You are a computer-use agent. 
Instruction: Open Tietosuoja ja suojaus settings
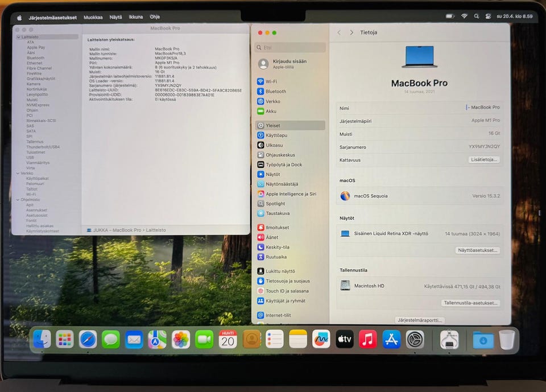tap(290, 281)
